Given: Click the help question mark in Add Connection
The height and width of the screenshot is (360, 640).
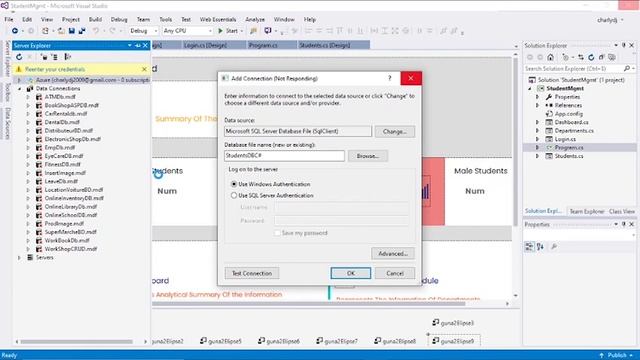Looking at the screenshot, I should click(389, 78).
